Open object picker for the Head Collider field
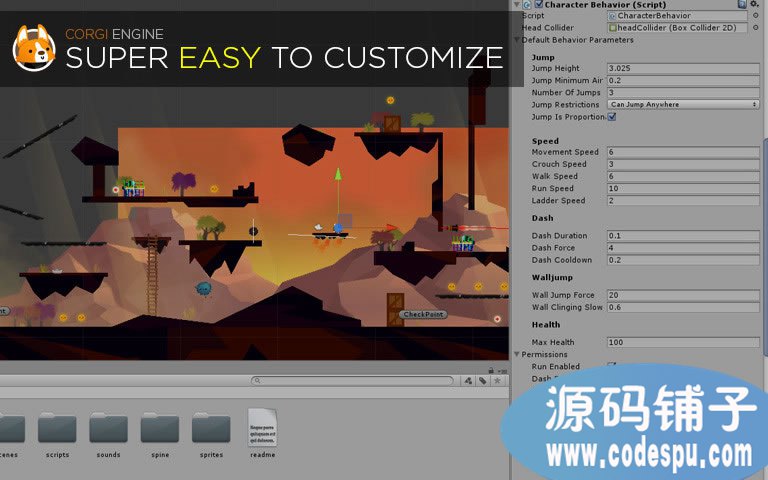This screenshot has width=768, height=480. [x=755, y=28]
